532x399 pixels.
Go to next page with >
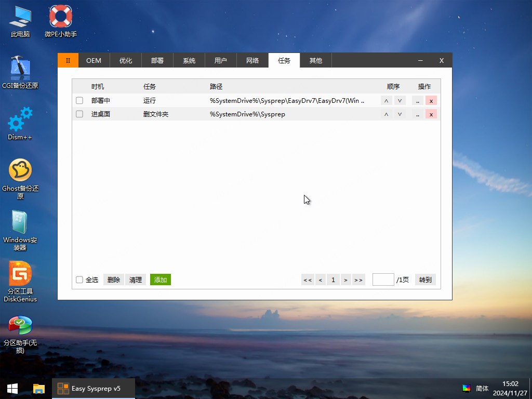[x=345, y=280]
